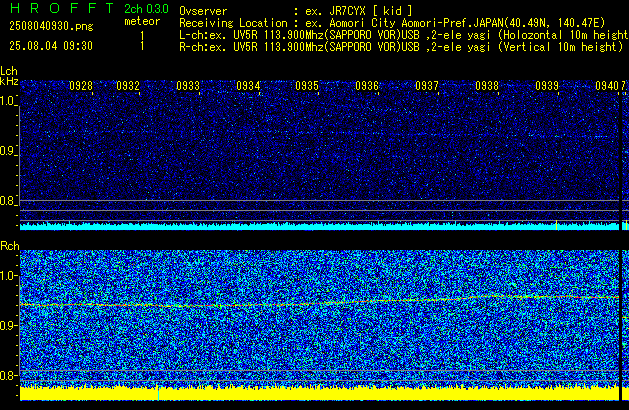Select the Ovserver JR7CYX line

(x=296, y=11)
